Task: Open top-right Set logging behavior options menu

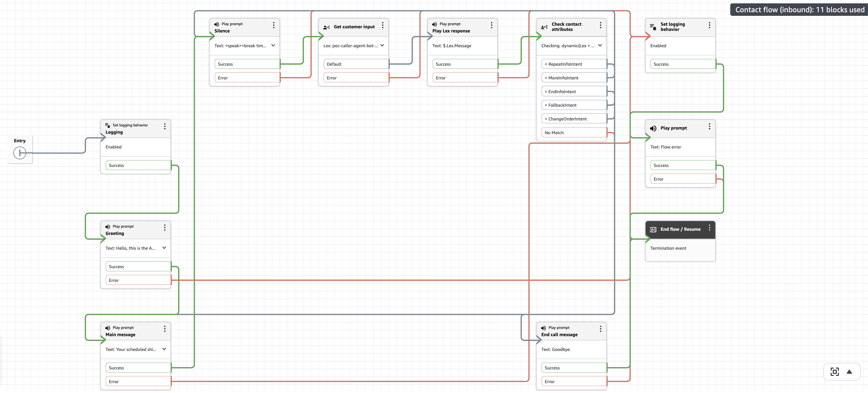Action: pyautogui.click(x=709, y=25)
